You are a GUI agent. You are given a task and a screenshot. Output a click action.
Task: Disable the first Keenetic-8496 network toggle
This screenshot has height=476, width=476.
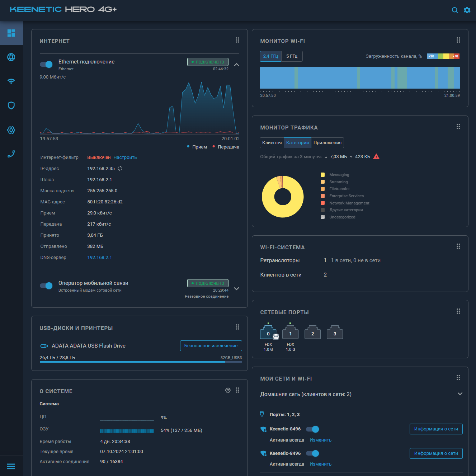pyautogui.click(x=312, y=429)
